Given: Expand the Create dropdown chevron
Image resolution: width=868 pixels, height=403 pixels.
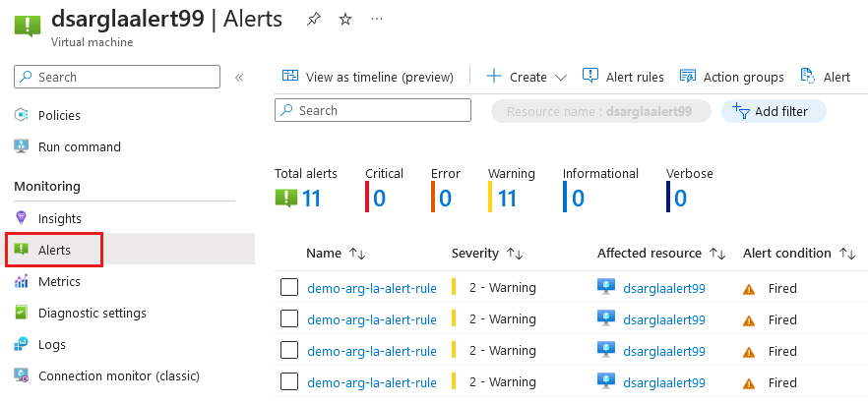Looking at the screenshot, I should click(x=560, y=78).
